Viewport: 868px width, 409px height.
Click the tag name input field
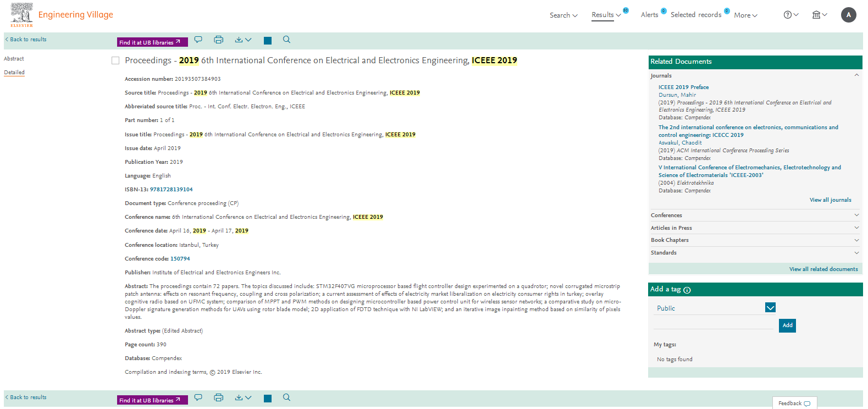[714, 324]
